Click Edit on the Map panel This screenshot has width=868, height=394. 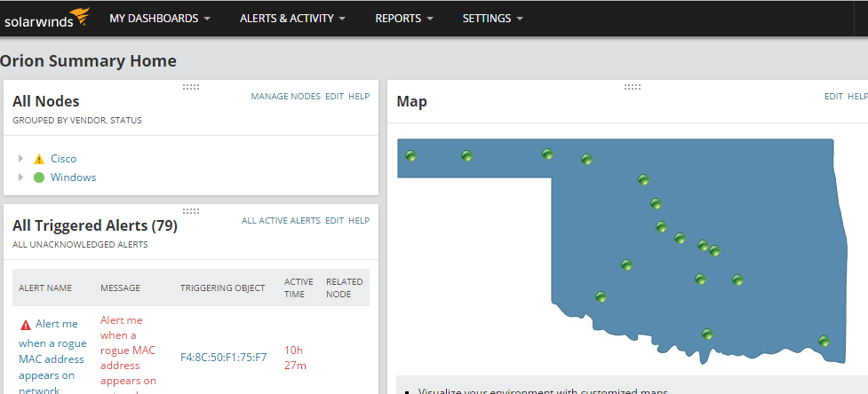833,96
